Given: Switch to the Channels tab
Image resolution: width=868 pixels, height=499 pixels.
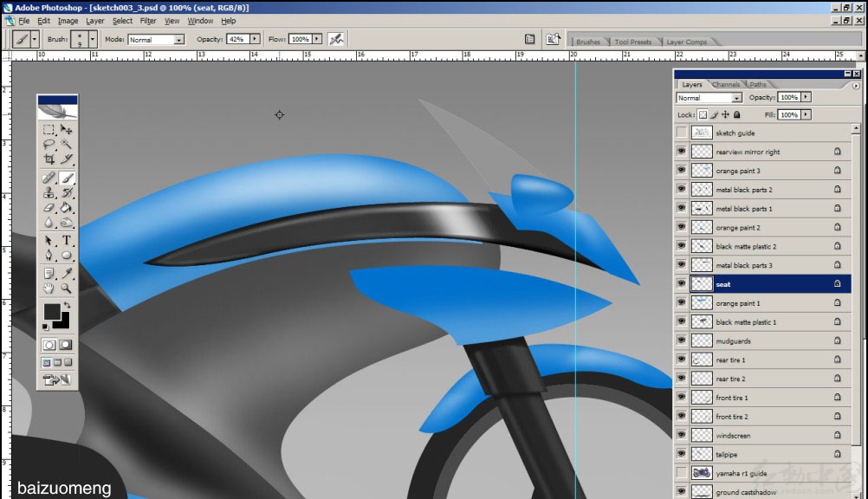Looking at the screenshot, I should point(726,84).
